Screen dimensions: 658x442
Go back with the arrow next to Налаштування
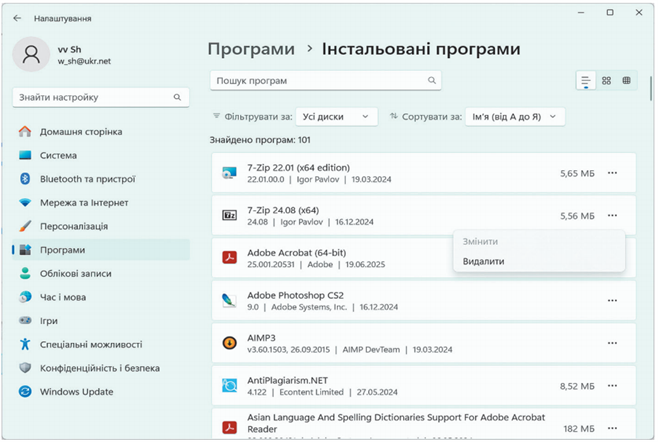(17, 18)
